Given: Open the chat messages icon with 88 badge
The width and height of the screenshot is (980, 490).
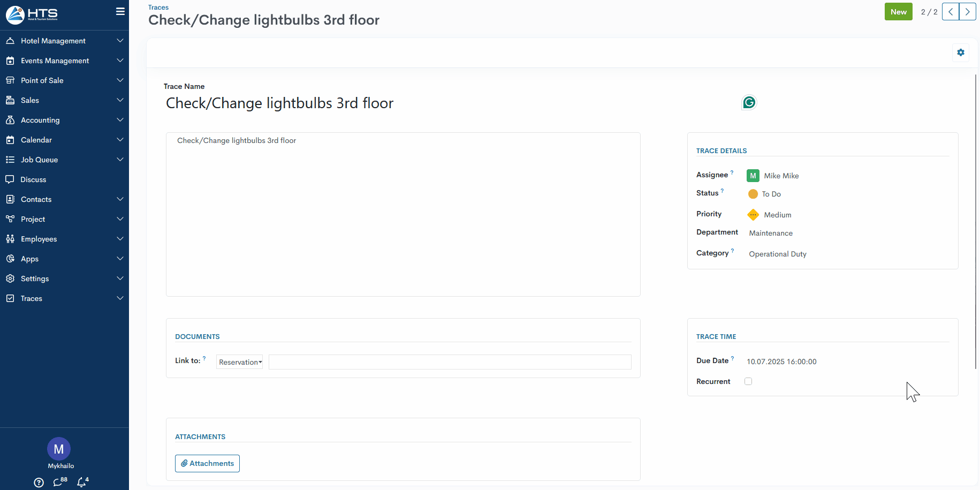Looking at the screenshot, I should (59, 482).
